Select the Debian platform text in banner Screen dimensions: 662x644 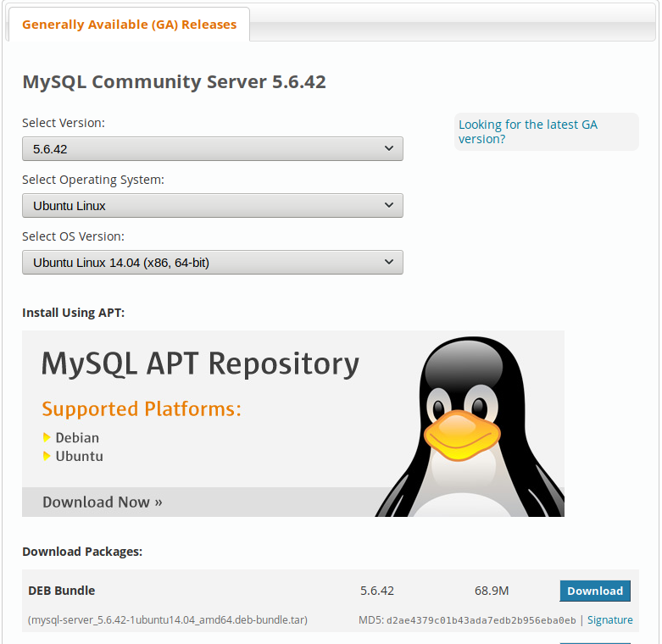[77, 438]
